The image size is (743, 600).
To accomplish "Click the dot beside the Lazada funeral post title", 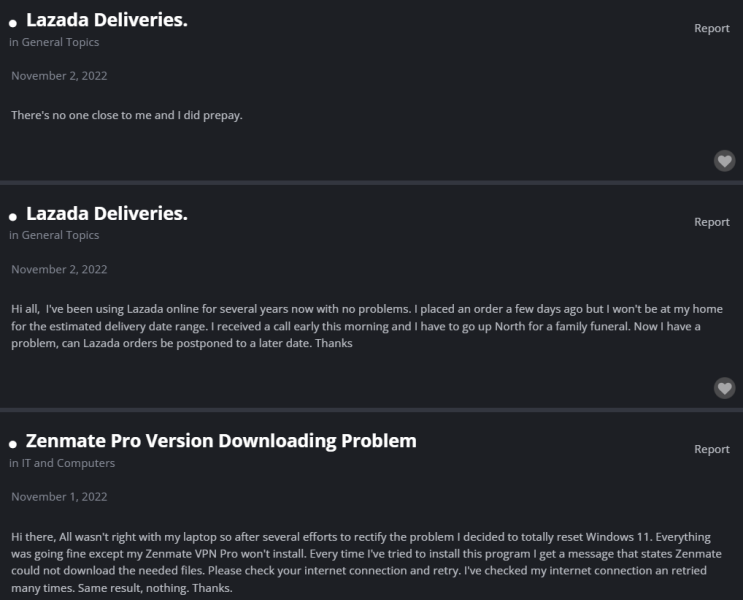I will [x=13, y=217].
